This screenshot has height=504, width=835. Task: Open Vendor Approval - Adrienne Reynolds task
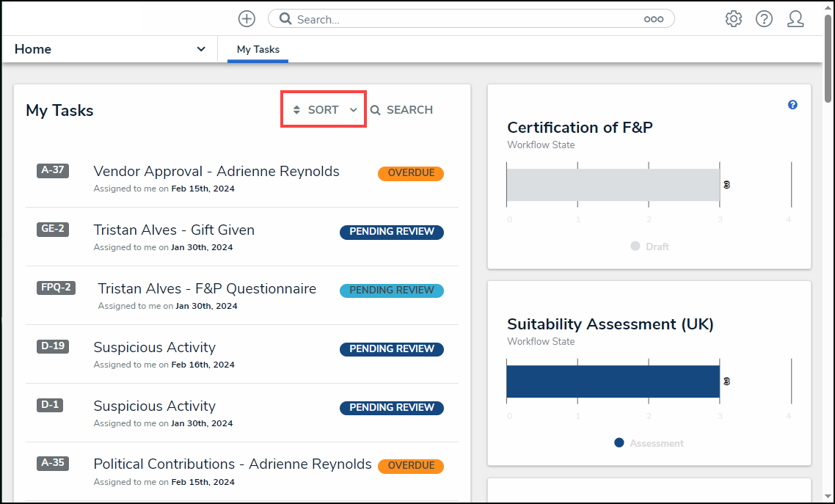coord(216,172)
